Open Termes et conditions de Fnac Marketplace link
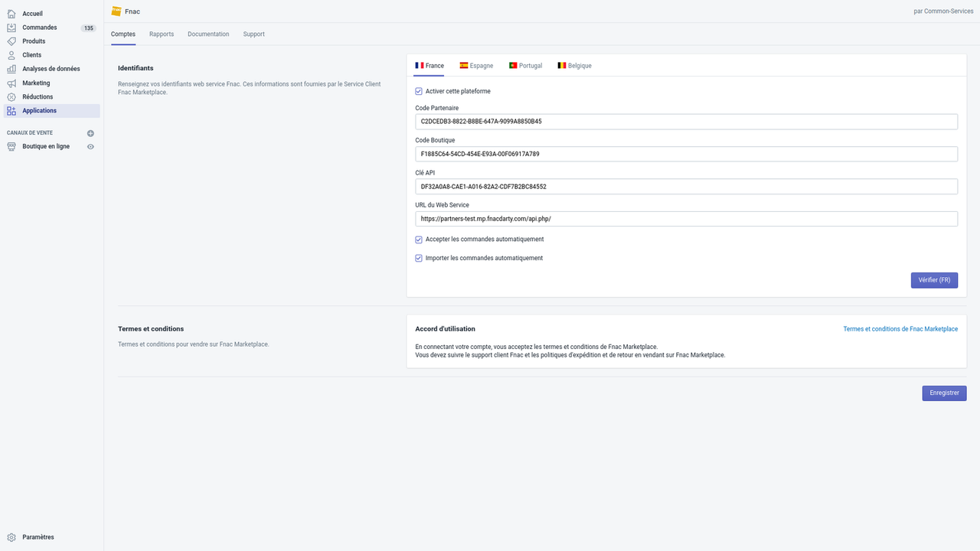Viewport: 980px width, 551px height. pyautogui.click(x=900, y=329)
